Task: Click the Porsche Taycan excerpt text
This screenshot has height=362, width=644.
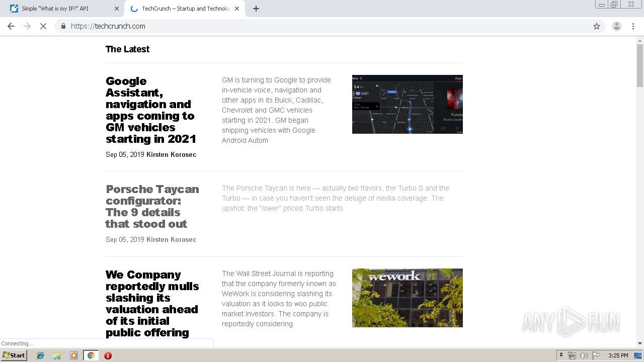Action: pyautogui.click(x=336, y=198)
